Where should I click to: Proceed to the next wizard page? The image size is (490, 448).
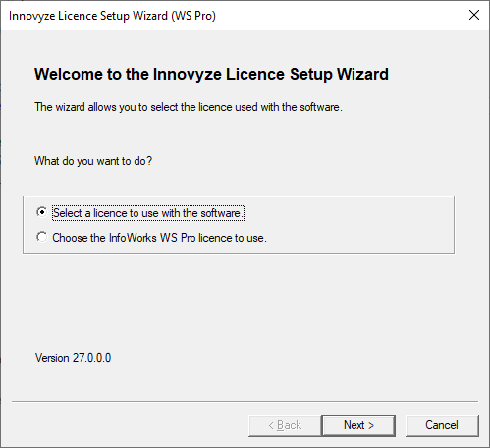coord(358,425)
